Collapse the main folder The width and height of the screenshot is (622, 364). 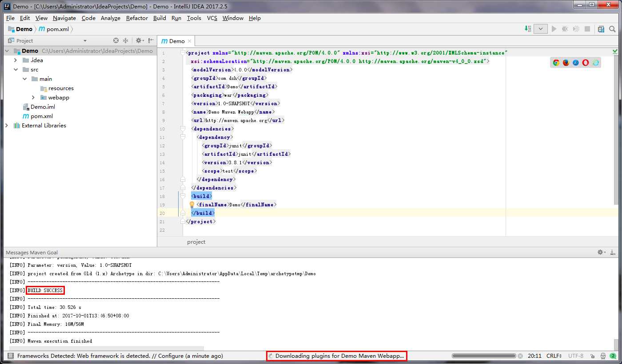(x=24, y=79)
